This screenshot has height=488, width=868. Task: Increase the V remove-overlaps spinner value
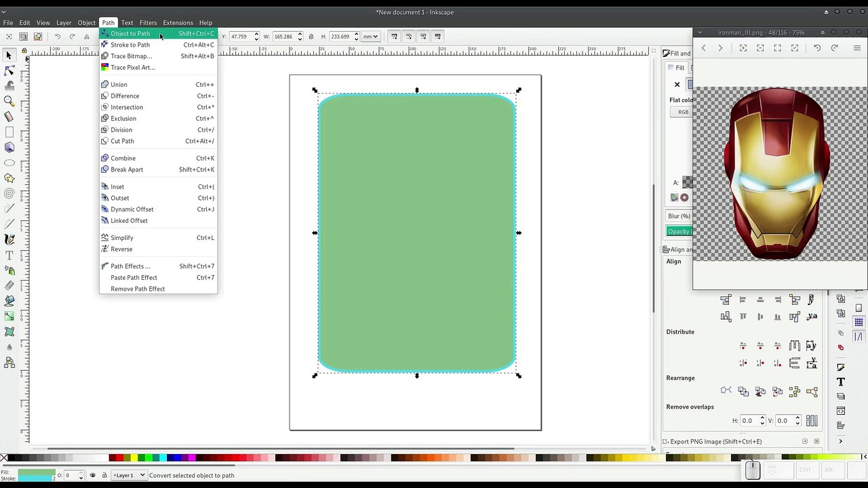coord(797,418)
